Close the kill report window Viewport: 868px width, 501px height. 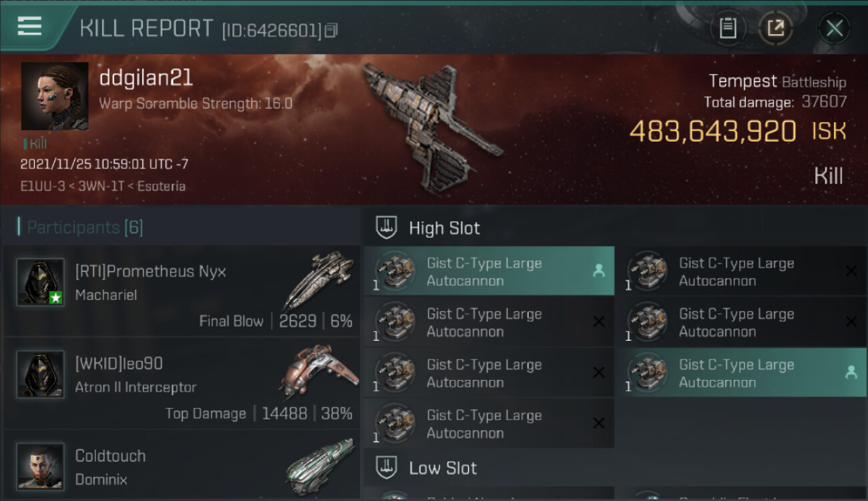pos(834,28)
